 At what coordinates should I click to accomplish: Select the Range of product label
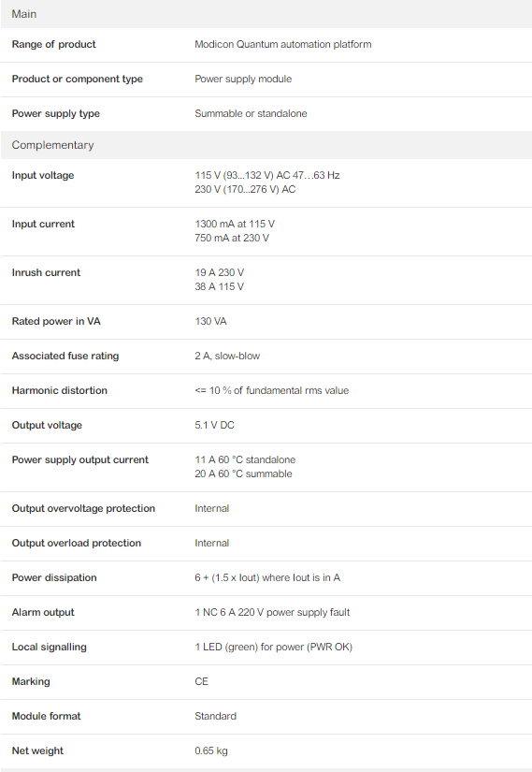[53, 44]
